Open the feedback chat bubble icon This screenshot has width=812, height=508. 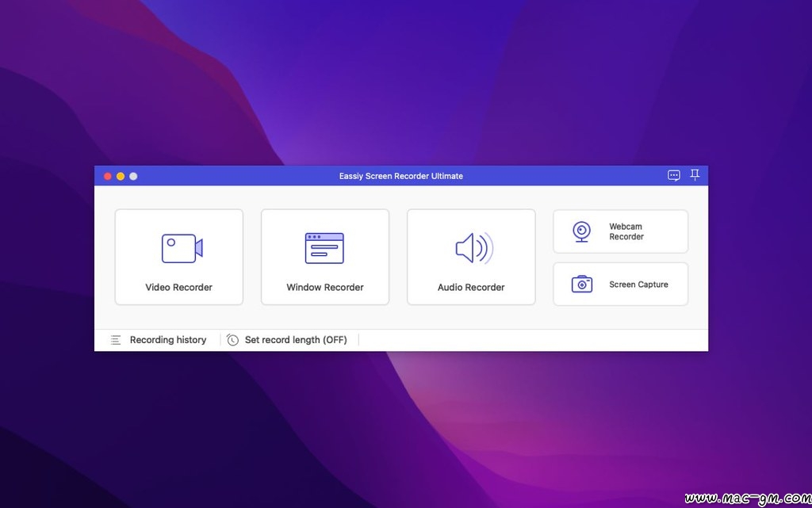[x=674, y=175]
